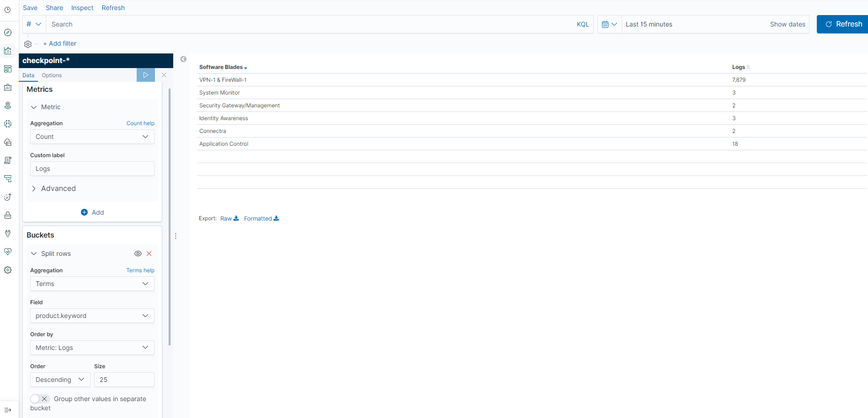
Task: Collapse the Metric aggregation section
Action: pyautogui.click(x=33, y=106)
